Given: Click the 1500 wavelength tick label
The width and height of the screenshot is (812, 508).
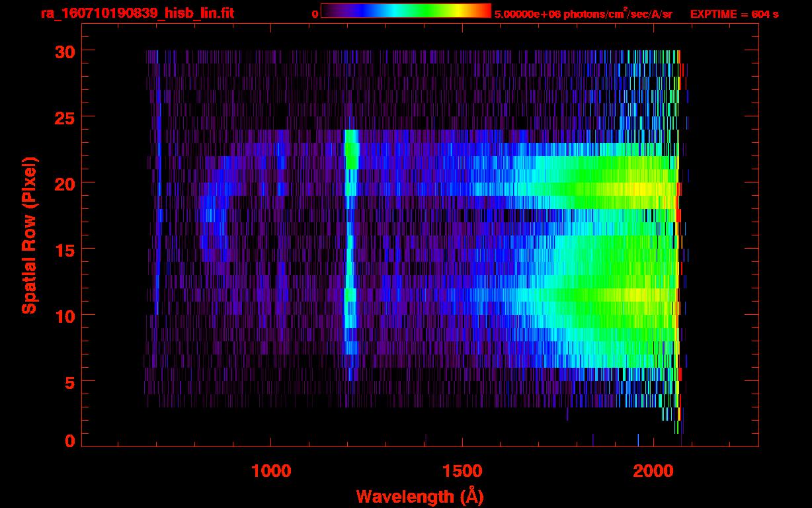Looking at the screenshot, I should pyautogui.click(x=462, y=471).
